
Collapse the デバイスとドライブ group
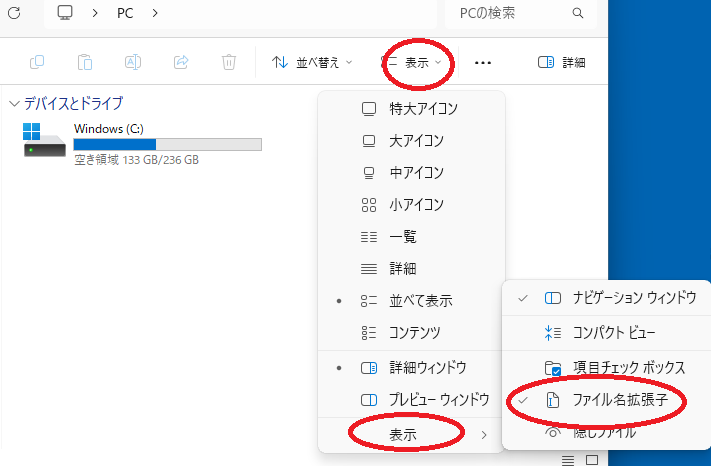(14, 103)
